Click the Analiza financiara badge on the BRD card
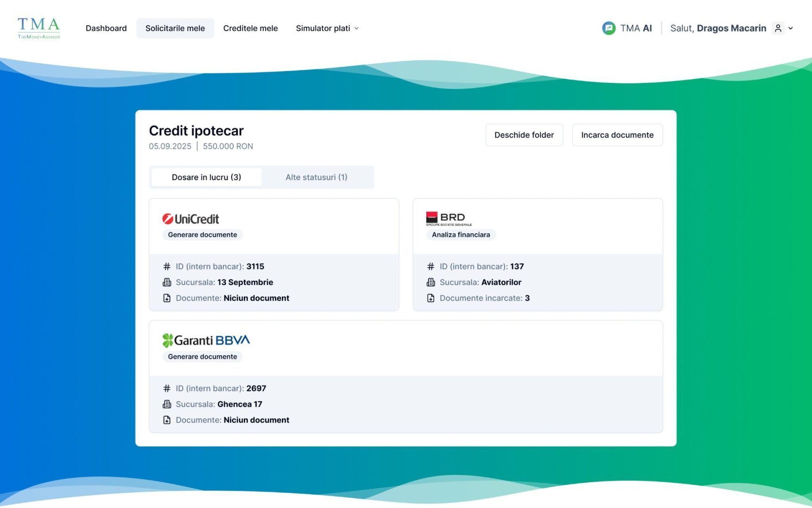 (x=461, y=234)
